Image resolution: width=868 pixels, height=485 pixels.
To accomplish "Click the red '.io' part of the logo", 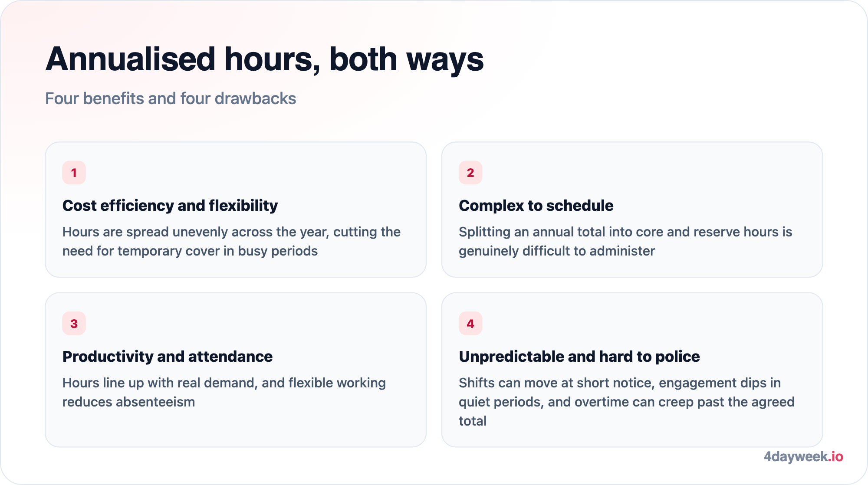I will [835, 457].
